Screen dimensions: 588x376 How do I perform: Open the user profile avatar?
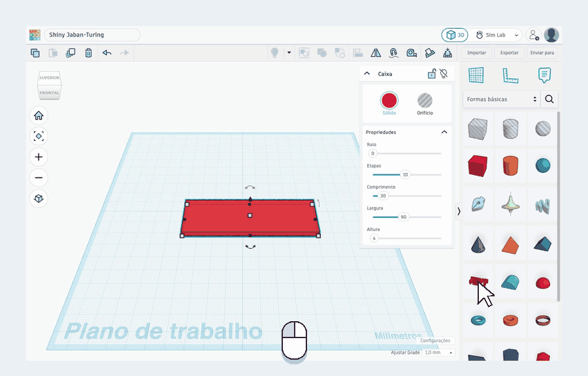pos(551,35)
